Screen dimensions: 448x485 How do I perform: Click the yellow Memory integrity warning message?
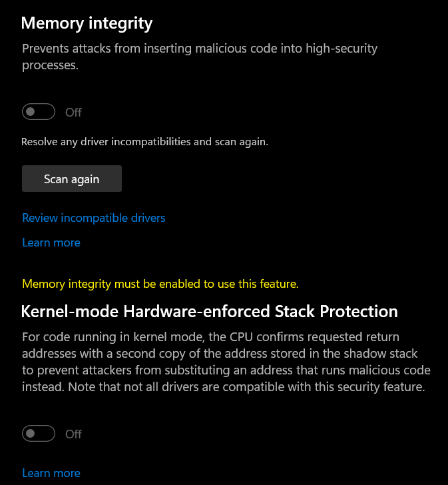pos(160,284)
